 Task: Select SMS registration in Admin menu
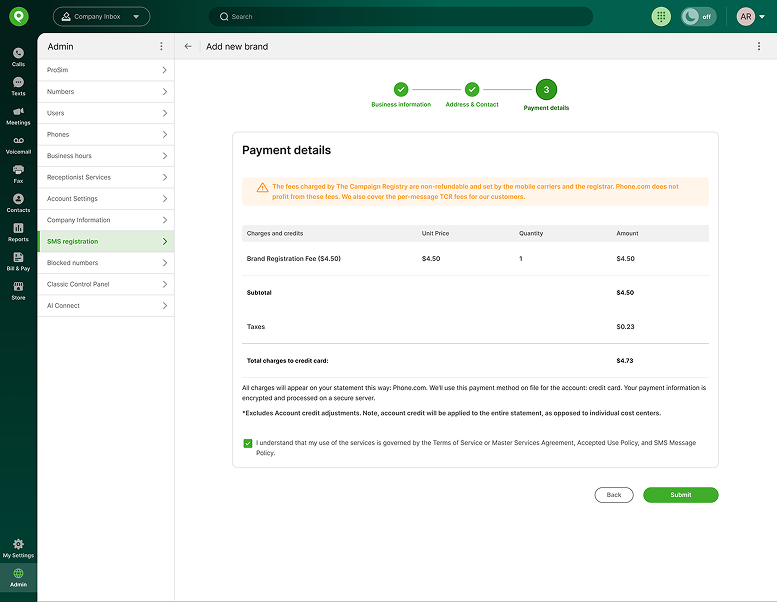[x=105, y=241]
